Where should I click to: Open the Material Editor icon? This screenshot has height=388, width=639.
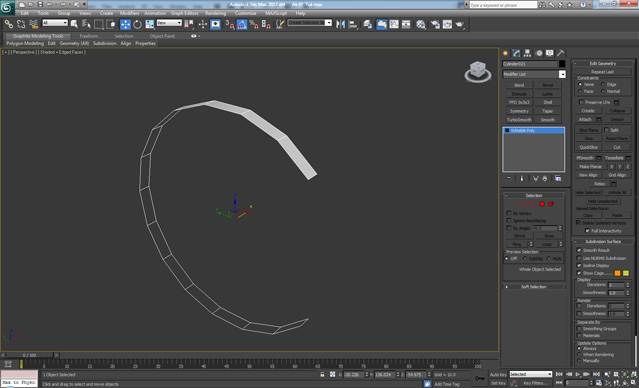[421, 24]
